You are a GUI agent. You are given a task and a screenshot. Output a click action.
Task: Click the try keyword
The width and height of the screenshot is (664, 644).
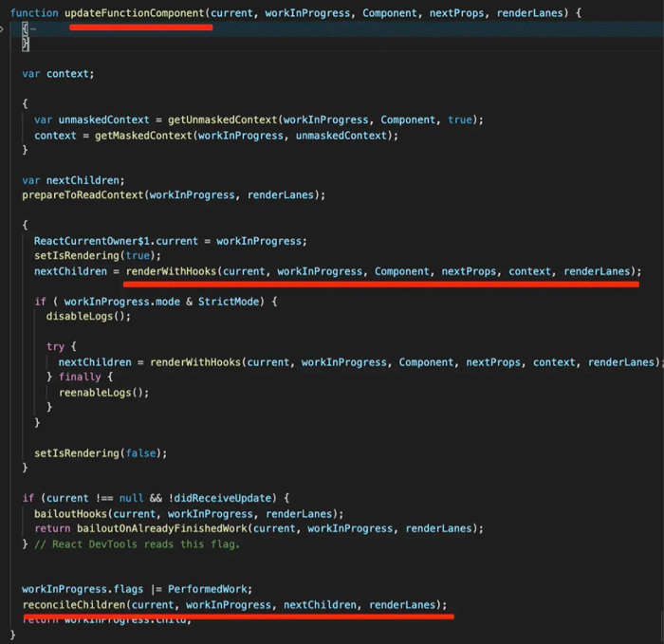point(55,347)
